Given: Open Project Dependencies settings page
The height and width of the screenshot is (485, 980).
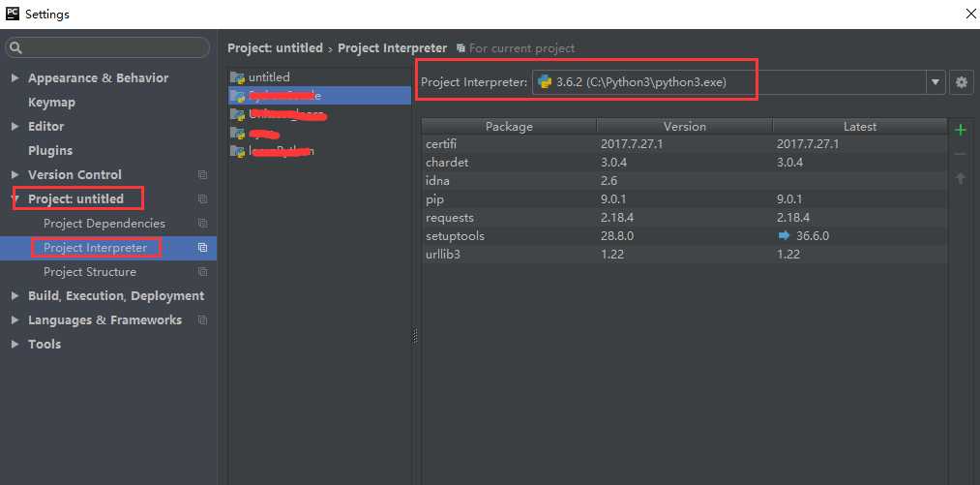Looking at the screenshot, I should point(104,224).
